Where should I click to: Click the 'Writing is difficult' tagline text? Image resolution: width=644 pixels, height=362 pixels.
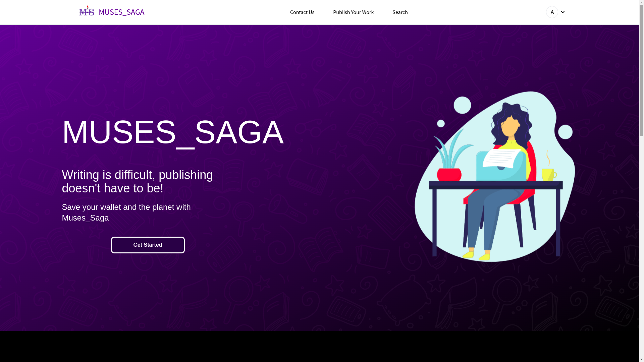[138, 181]
